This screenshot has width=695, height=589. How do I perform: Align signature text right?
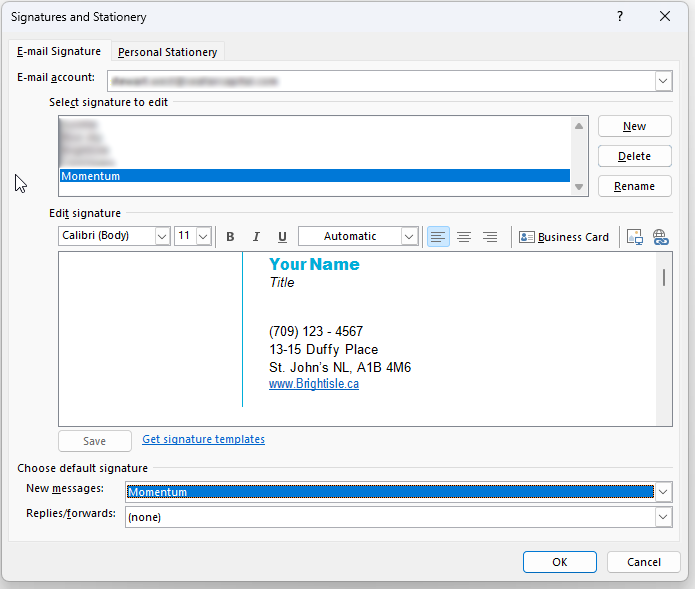pyautogui.click(x=490, y=237)
